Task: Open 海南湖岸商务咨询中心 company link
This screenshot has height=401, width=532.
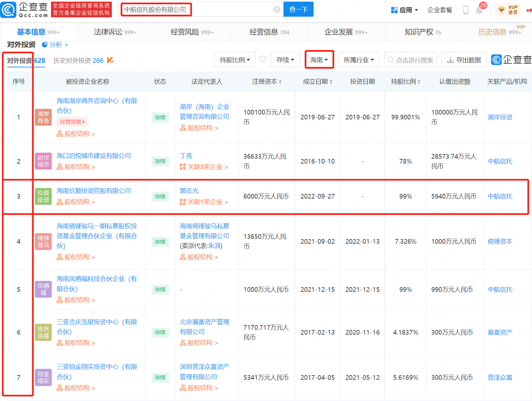Action: tap(97, 106)
